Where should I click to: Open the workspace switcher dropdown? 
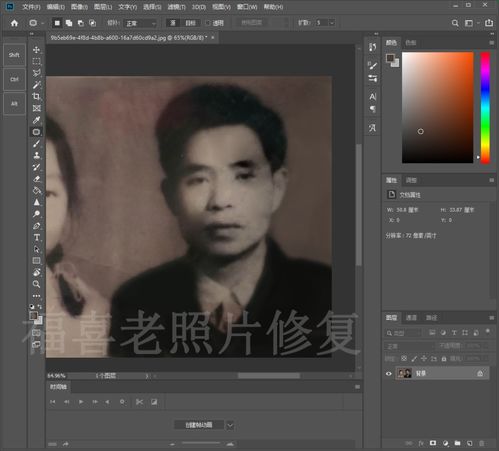tap(472, 23)
